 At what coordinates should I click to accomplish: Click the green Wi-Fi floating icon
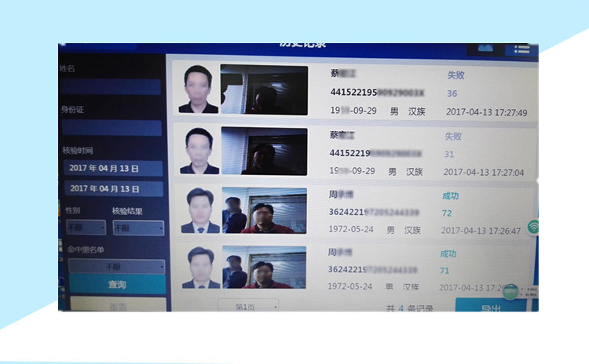[x=532, y=227]
